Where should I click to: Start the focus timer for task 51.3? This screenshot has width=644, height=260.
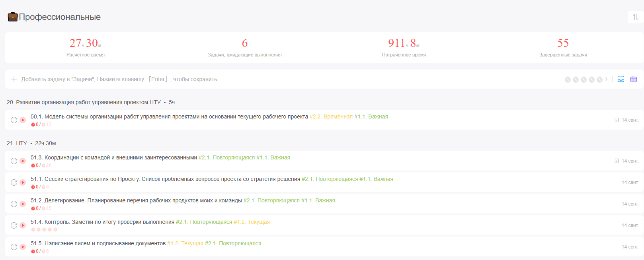click(x=23, y=161)
